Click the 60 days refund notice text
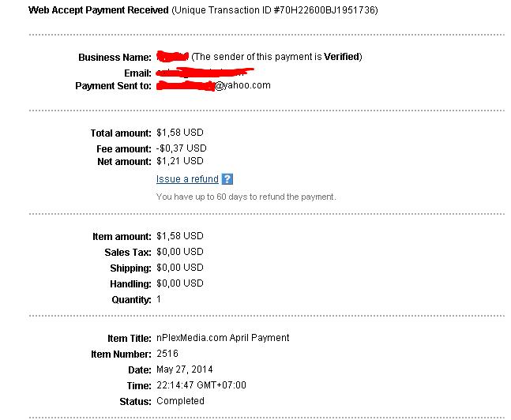Image resolution: width=511 pixels, height=420 pixels. coord(246,197)
